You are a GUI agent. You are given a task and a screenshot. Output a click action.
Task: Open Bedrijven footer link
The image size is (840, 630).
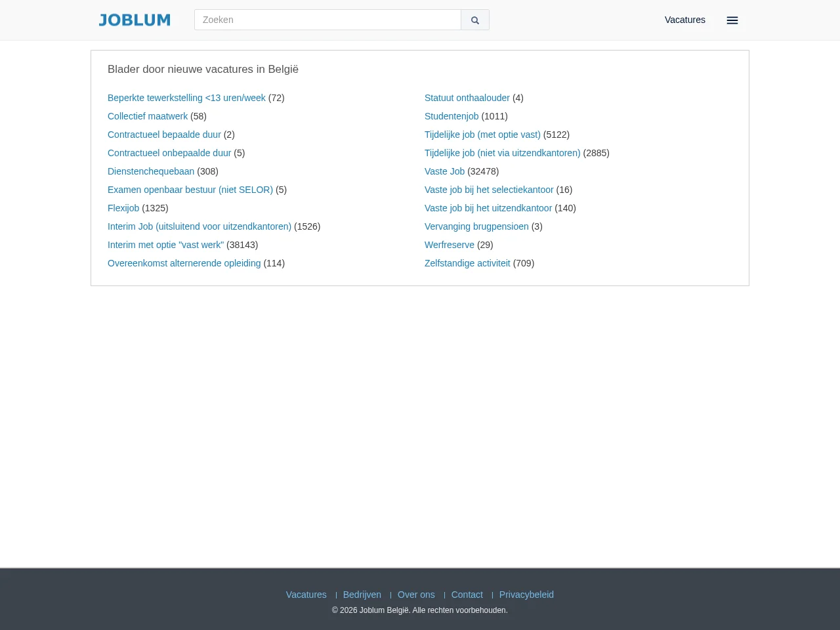[362, 595]
